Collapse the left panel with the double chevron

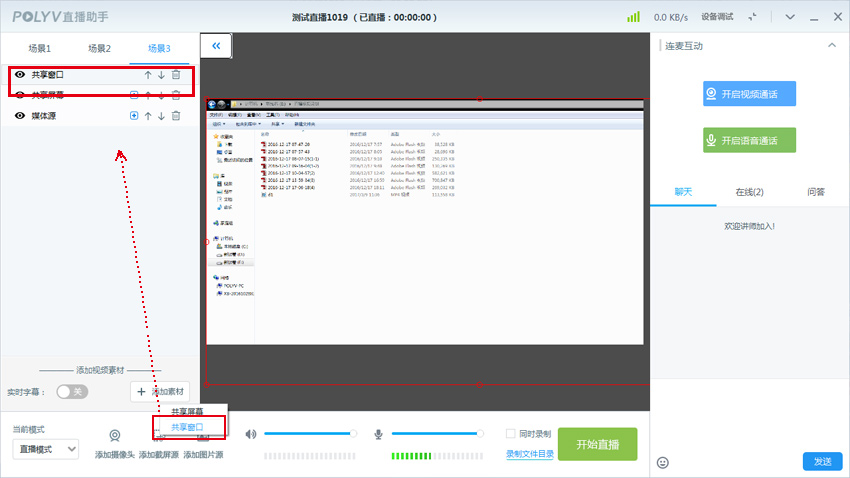pyautogui.click(x=216, y=45)
